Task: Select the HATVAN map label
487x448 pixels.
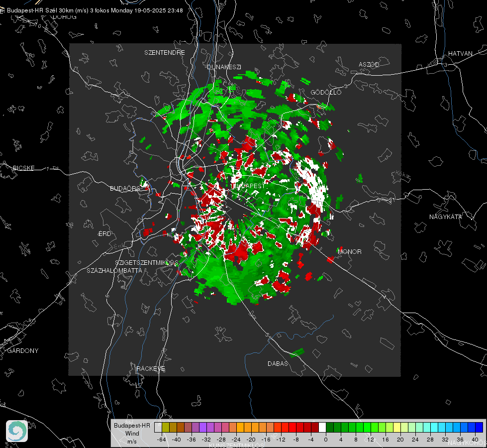Action: pos(460,53)
